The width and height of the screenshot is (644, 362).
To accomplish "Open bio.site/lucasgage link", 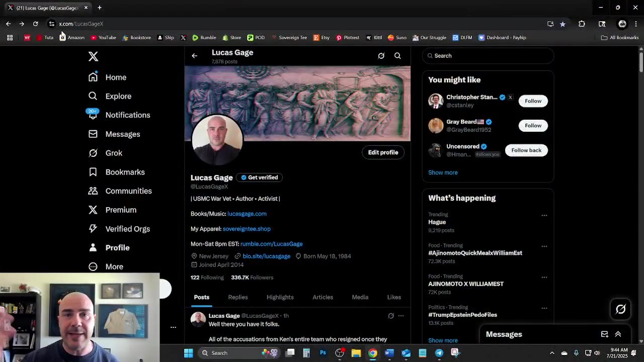I will tap(267, 256).
